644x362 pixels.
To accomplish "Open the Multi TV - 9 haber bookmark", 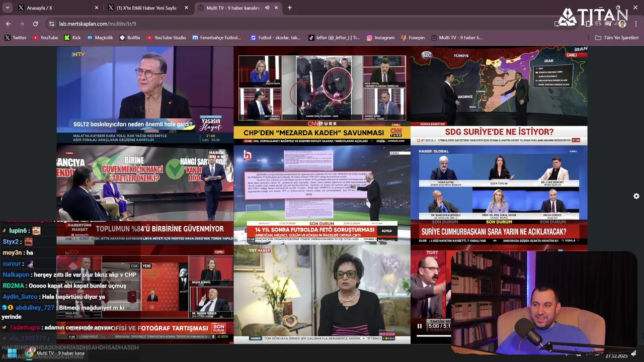I will point(457,38).
